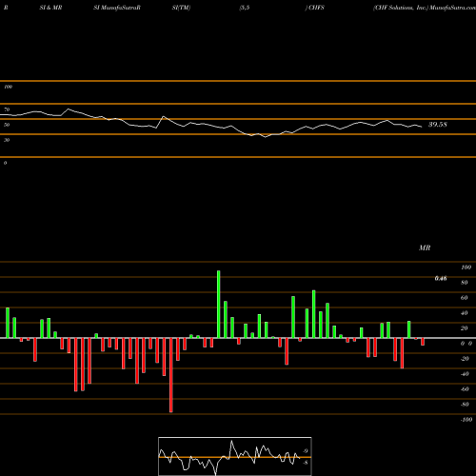The width and height of the screenshot is (476, 476).
Task: Click the longest red bar in MR histogram
Action: [x=171, y=375]
